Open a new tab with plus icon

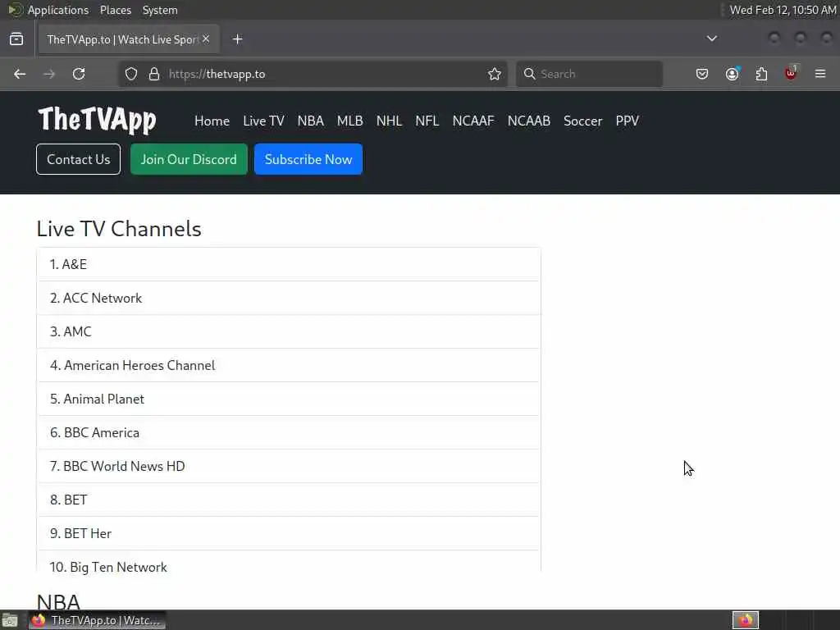(x=237, y=39)
